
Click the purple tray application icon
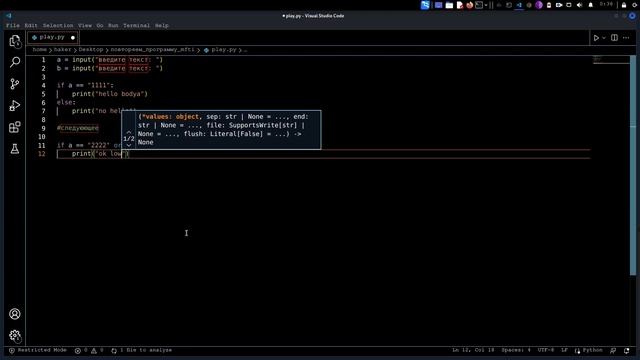(539, 5)
